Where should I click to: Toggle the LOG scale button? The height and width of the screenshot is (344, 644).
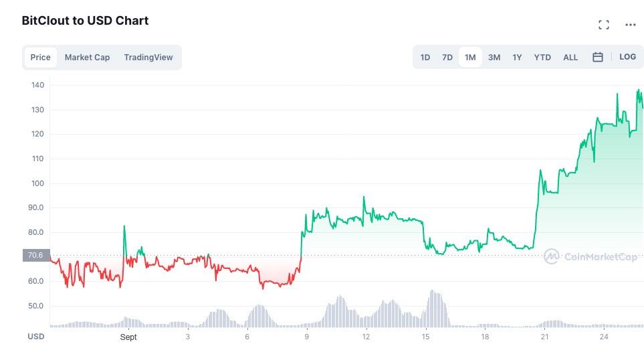coord(627,57)
